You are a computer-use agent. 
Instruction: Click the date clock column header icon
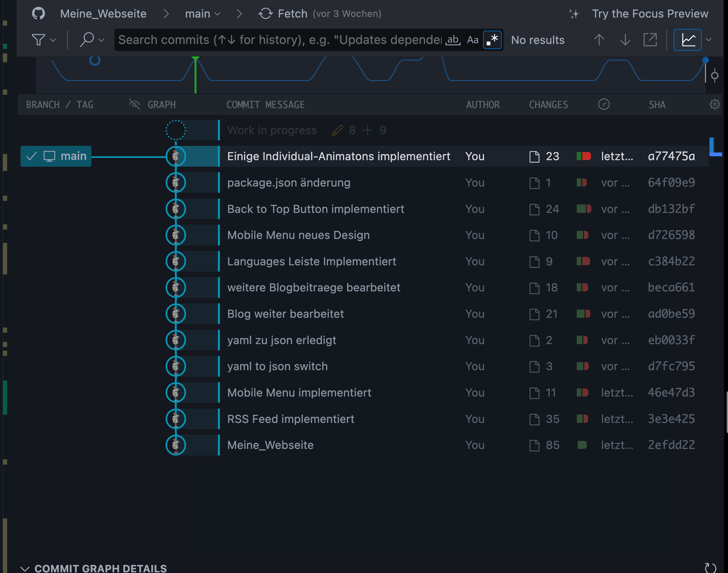coord(604,104)
